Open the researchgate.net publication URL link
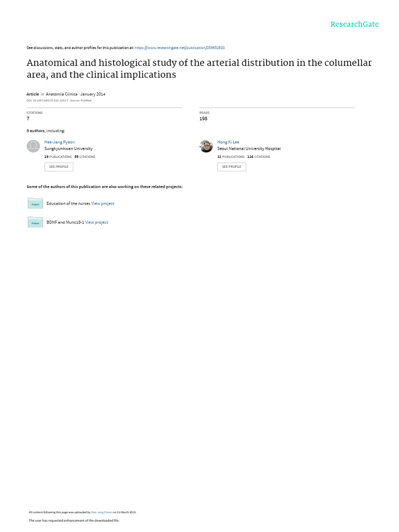Image resolution: width=399 pixels, height=532 pixels. (x=180, y=48)
